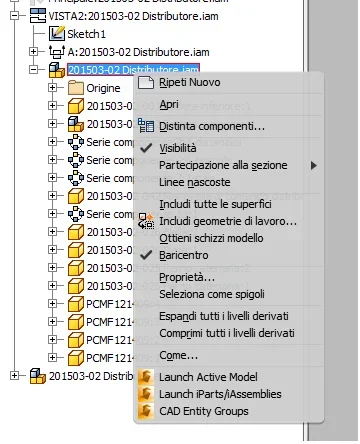Click the Origine folder icon
360x444 pixels.
[76, 88]
